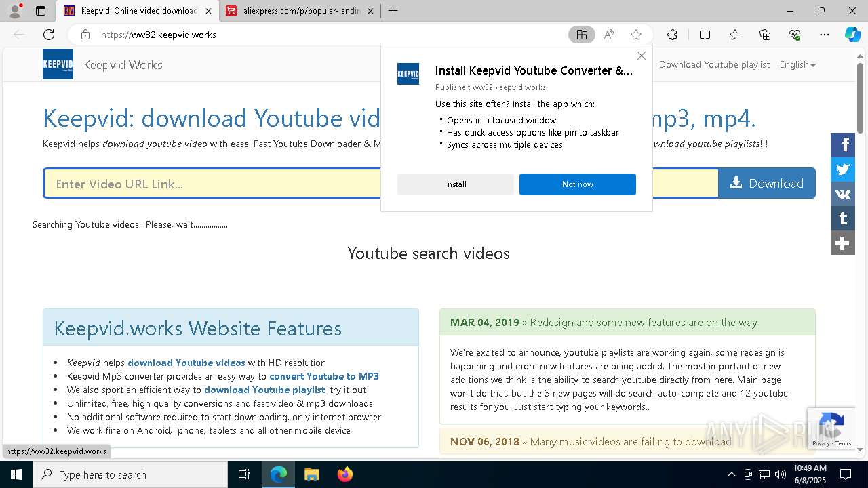This screenshot has height=488, width=868.
Task: Click the Install button in popup
Action: point(456,184)
